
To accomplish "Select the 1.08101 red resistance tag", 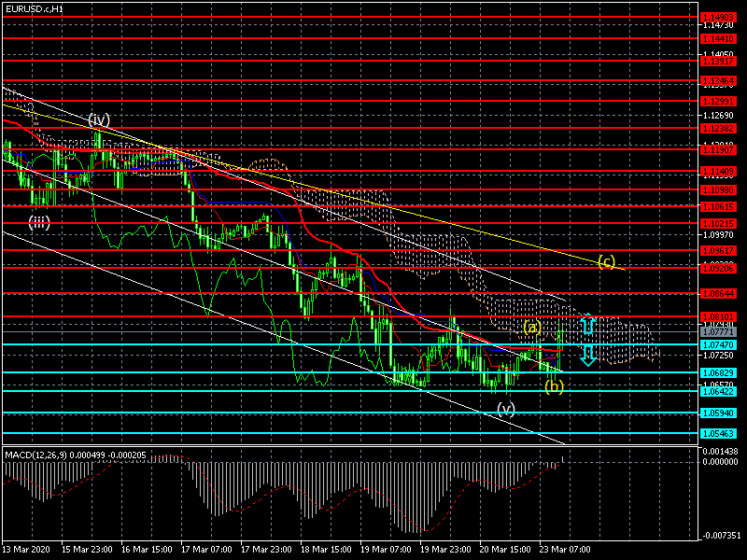I will tap(718, 317).
